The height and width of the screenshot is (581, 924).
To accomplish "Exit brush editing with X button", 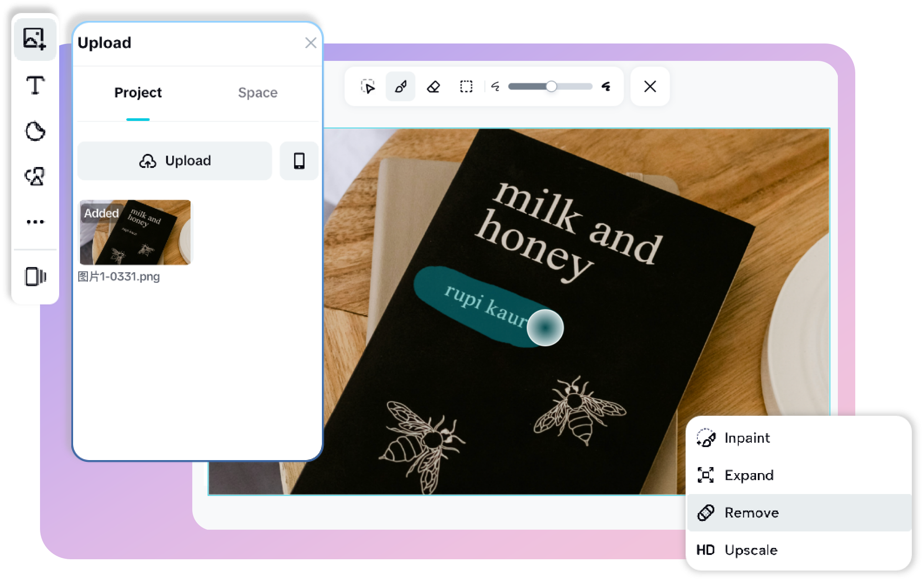I will (x=650, y=87).
